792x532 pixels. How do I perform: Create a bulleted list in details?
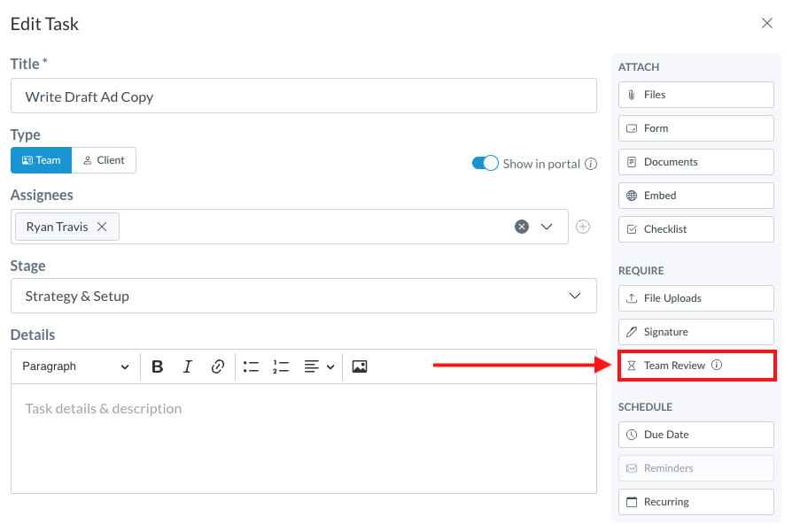251,366
